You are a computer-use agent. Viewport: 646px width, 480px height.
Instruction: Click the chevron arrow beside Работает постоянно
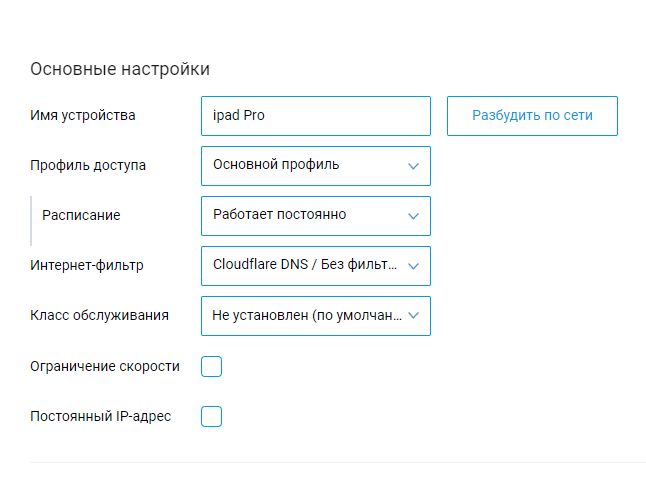[x=413, y=216]
